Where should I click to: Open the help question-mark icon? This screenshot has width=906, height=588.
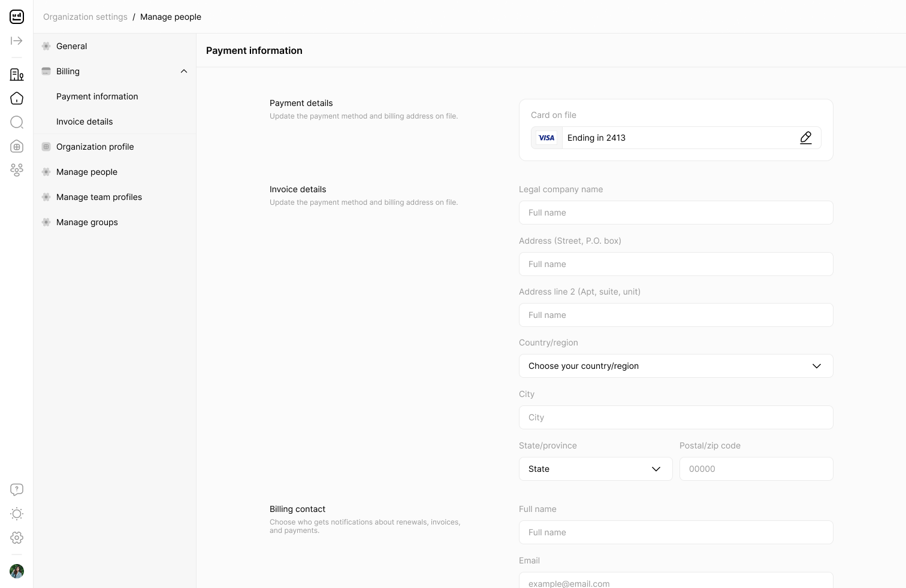coord(17,490)
